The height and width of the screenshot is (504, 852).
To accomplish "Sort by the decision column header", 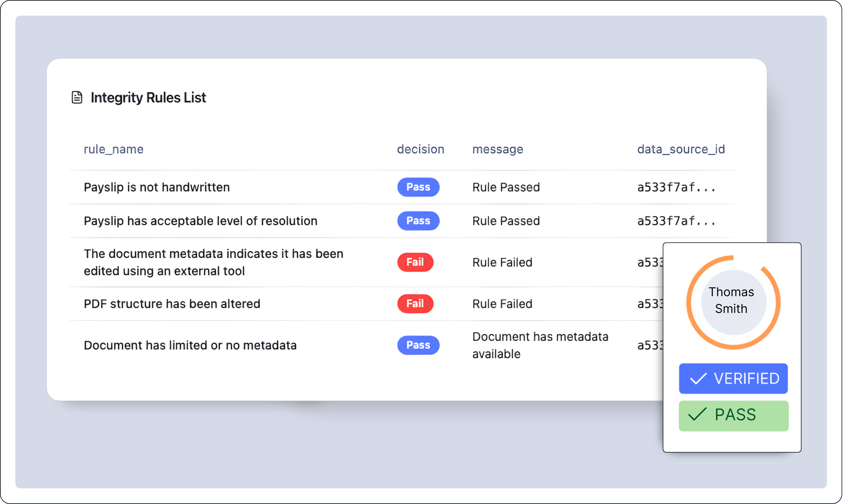I will [420, 149].
